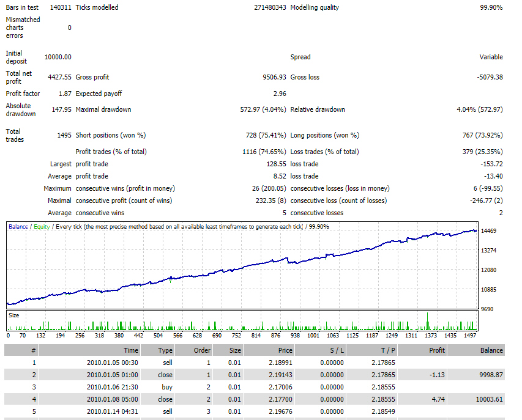This screenshot has width=522, height=420.
Task: Click the Expected payoff value 2.96
Action: 280,94
